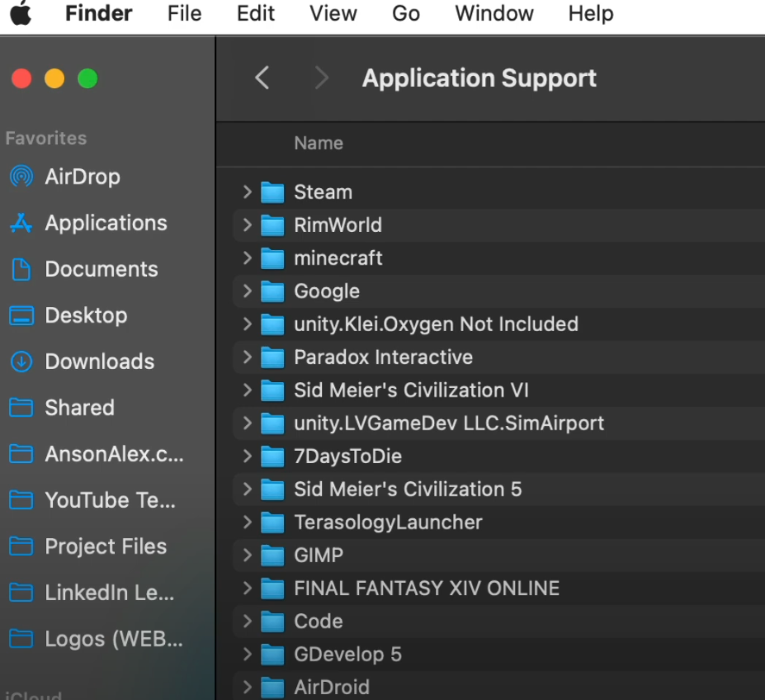Click the Documents sidebar icon
The height and width of the screenshot is (700, 765).
[x=21, y=269]
